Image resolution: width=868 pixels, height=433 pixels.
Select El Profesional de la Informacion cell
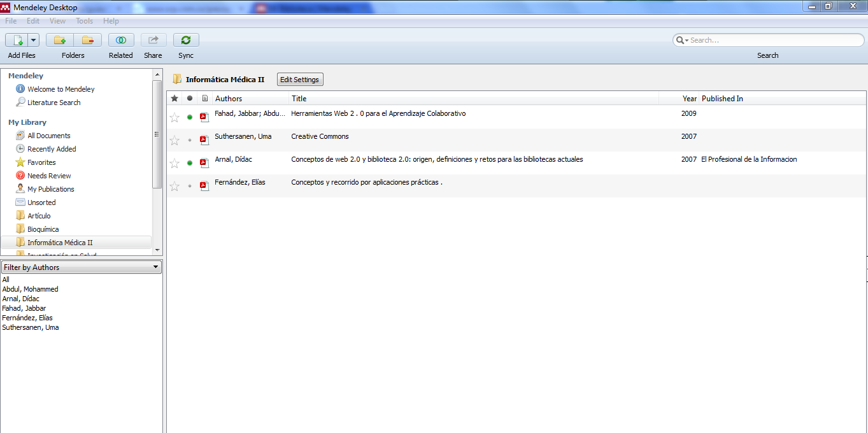click(x=749, y=159)
